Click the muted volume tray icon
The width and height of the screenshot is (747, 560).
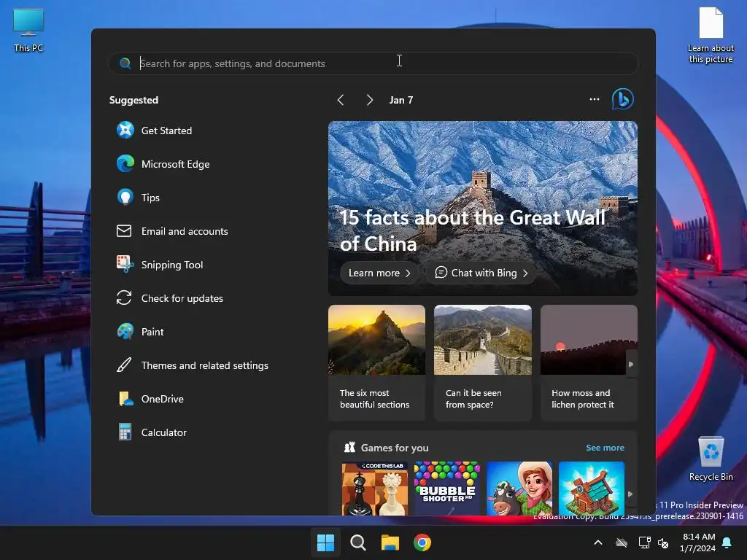pos(662,542)
